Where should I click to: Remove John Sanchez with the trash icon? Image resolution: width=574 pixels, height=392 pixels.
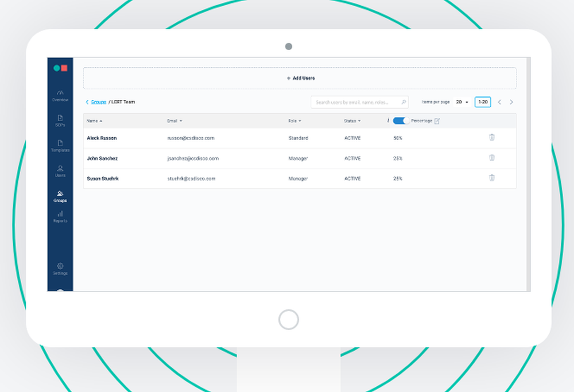click(x=492, y=158)
